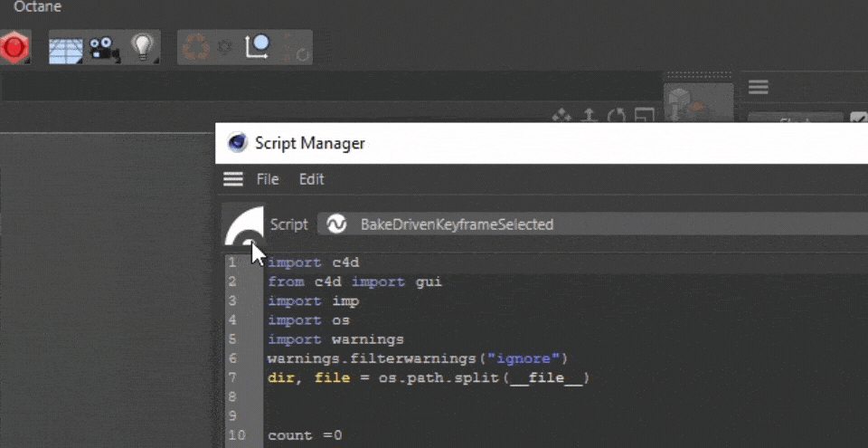
Task: Open hamburger menu in right panel
Action: coord(758,87)
